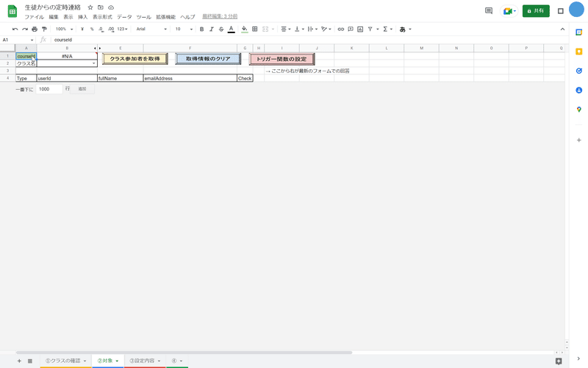Open the number format 123 dropdown
The image size is (588, 368).
[x=122, y=29]
